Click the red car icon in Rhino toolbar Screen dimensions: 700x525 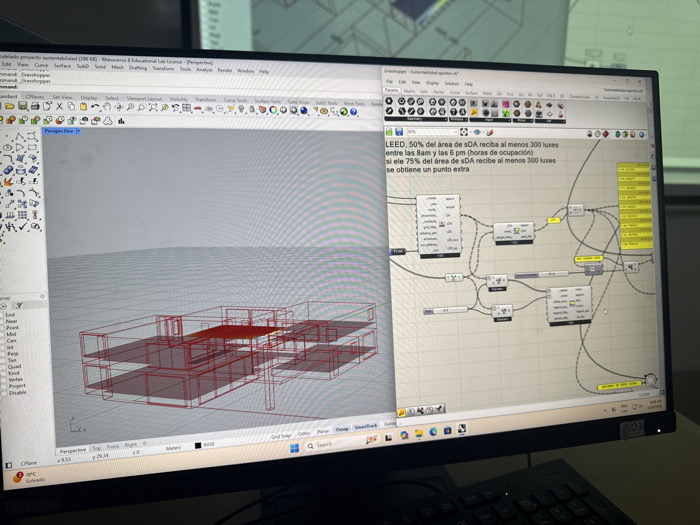coord(198,108)
